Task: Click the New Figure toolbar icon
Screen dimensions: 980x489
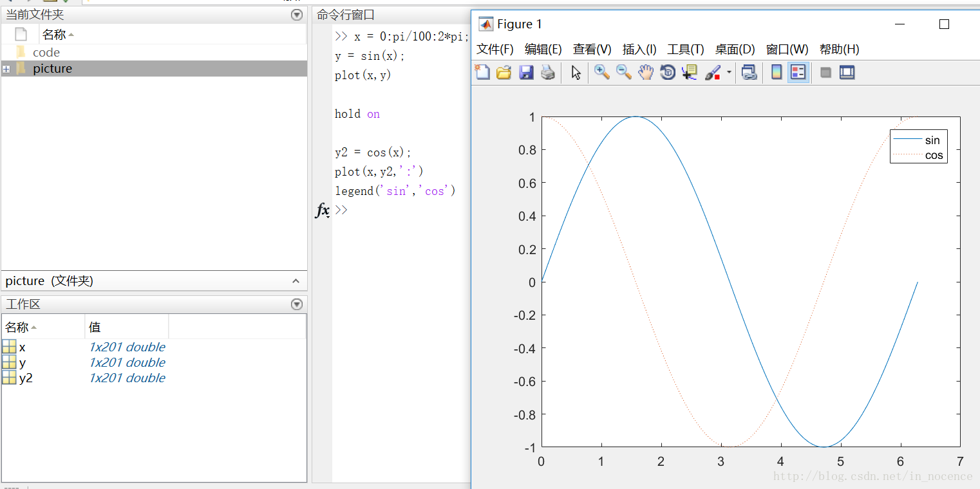Action: coord(482,73)
